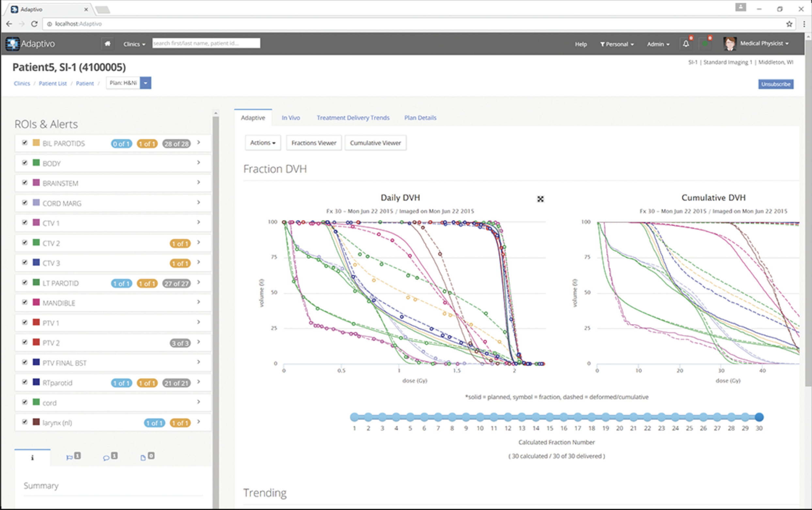Image resolution: width=812 pixels, height=510 pixels.
Task: Open the Plan H&N dropdown arrow
Action: click(146, 83)
